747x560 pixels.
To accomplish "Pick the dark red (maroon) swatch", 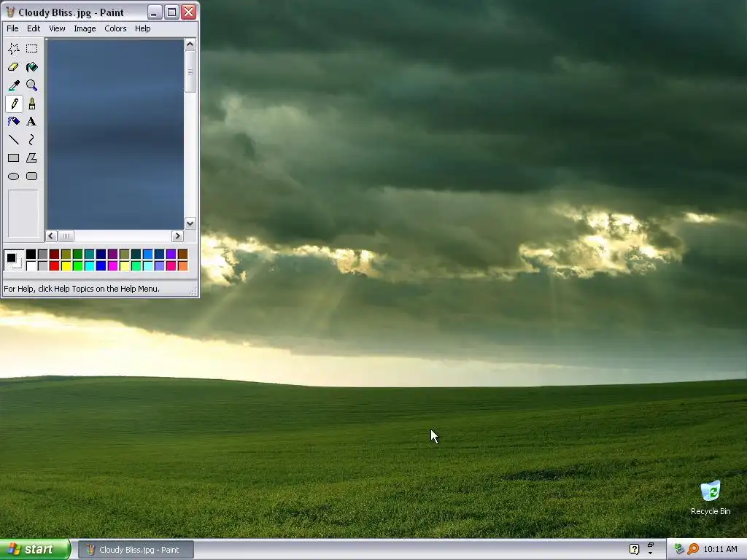I will pyautogui.click(x=54, y=254).
